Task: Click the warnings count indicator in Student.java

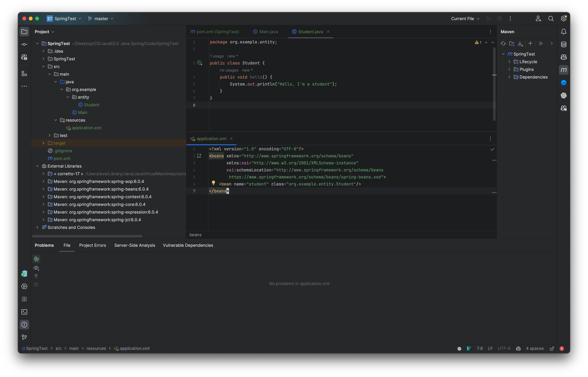Action: click(478, 43)
